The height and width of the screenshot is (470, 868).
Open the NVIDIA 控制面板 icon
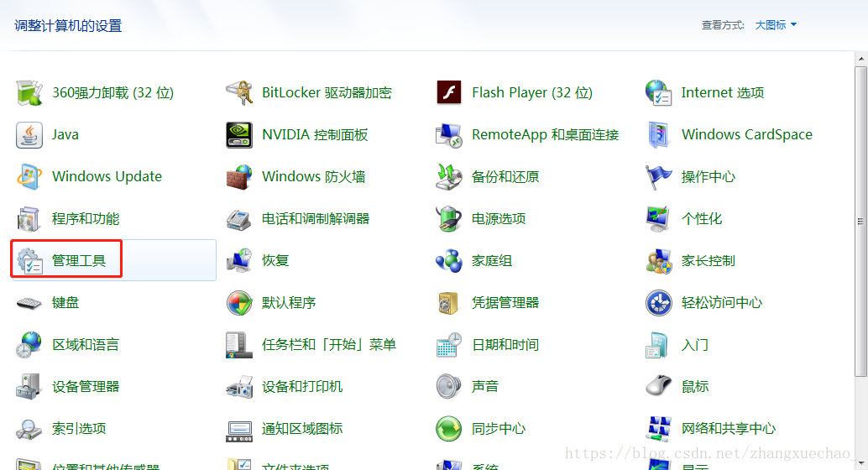(x=239, y=134)
